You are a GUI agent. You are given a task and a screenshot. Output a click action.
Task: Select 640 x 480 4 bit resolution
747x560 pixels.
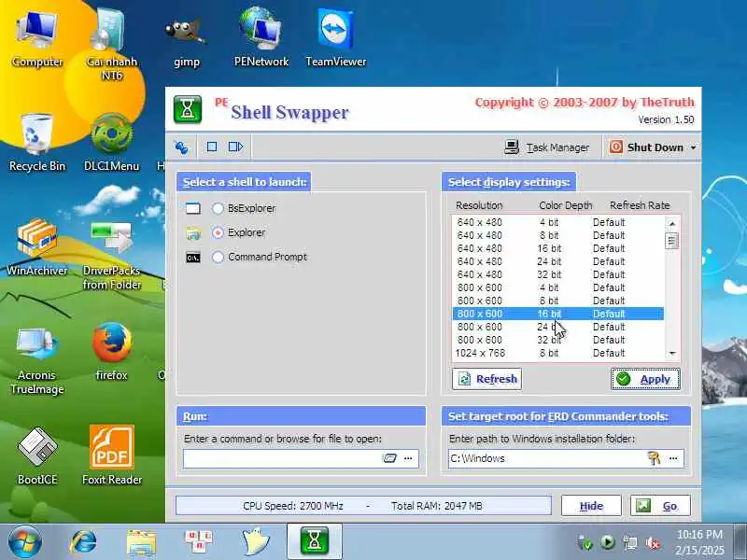click(557, 222)
